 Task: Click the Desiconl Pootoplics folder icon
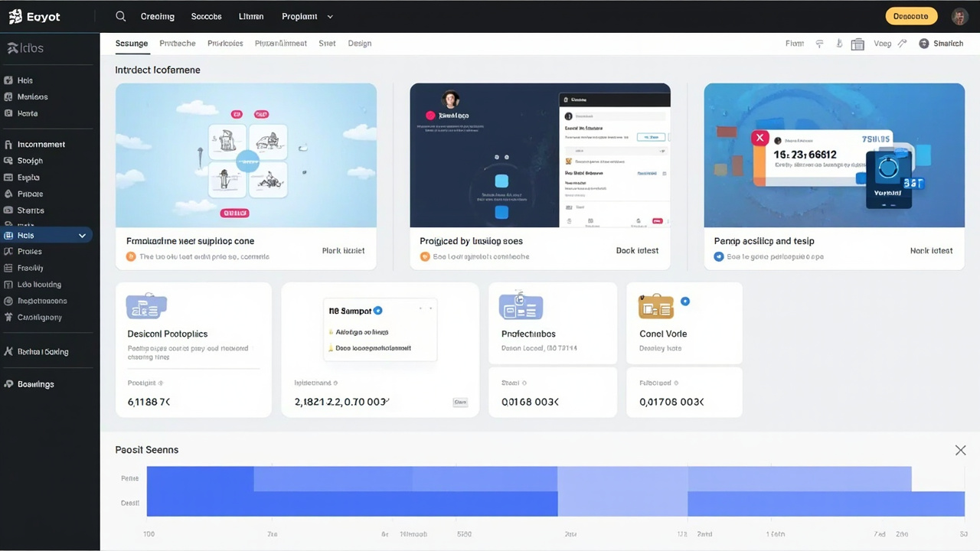coord(146,305)
